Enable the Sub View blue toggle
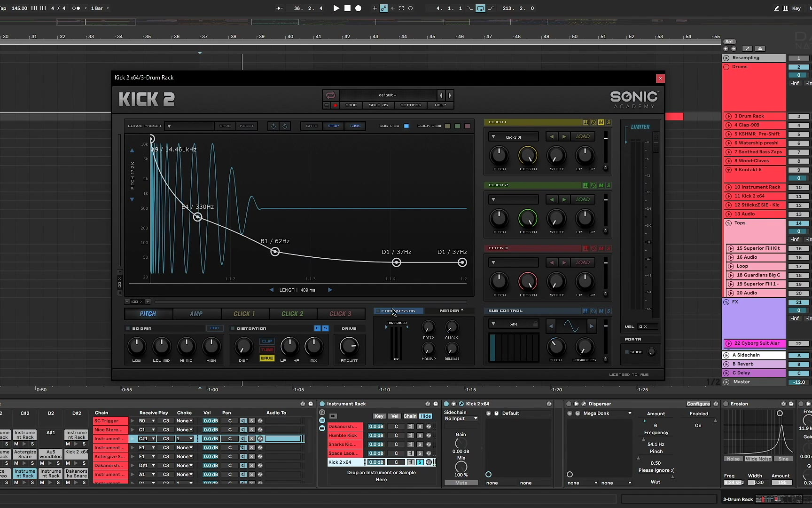The height and width of the screenshot is (508, 812). (406, 126)
